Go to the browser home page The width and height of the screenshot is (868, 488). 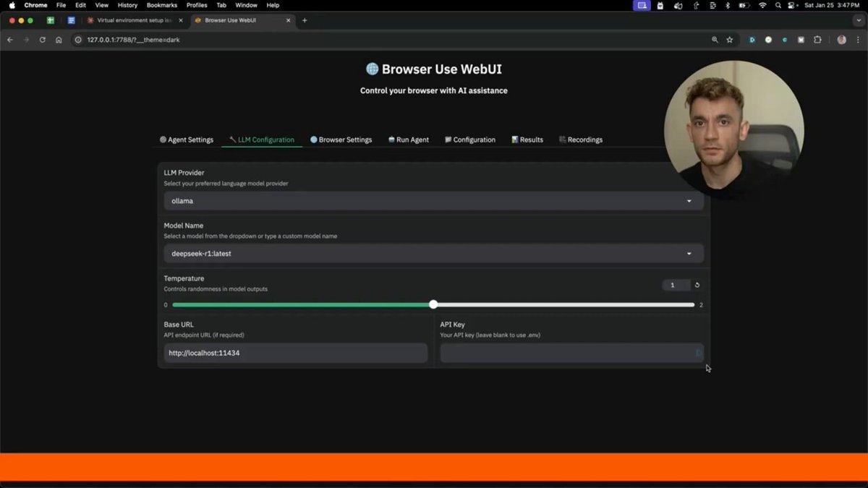pyautogui.click(x=59, y=40)
